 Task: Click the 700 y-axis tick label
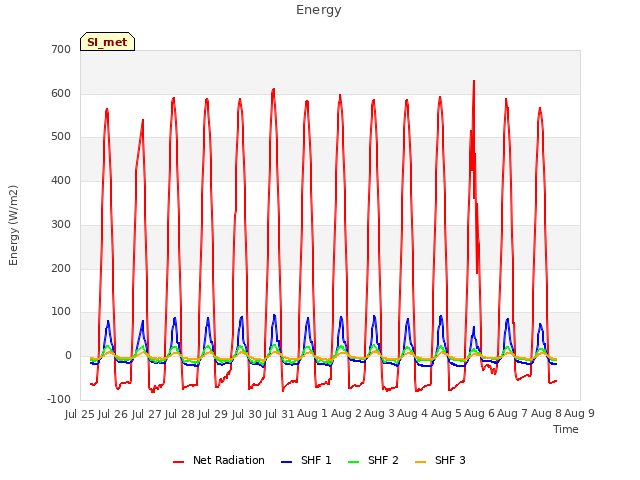[x=61, y=50]
